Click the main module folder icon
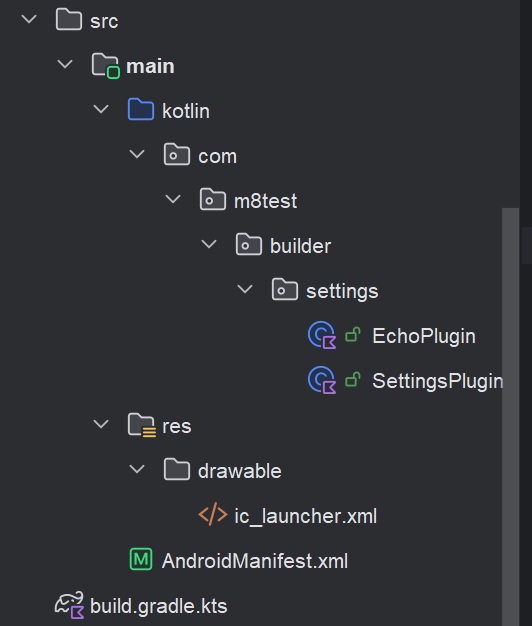 [x=106, y=65]
